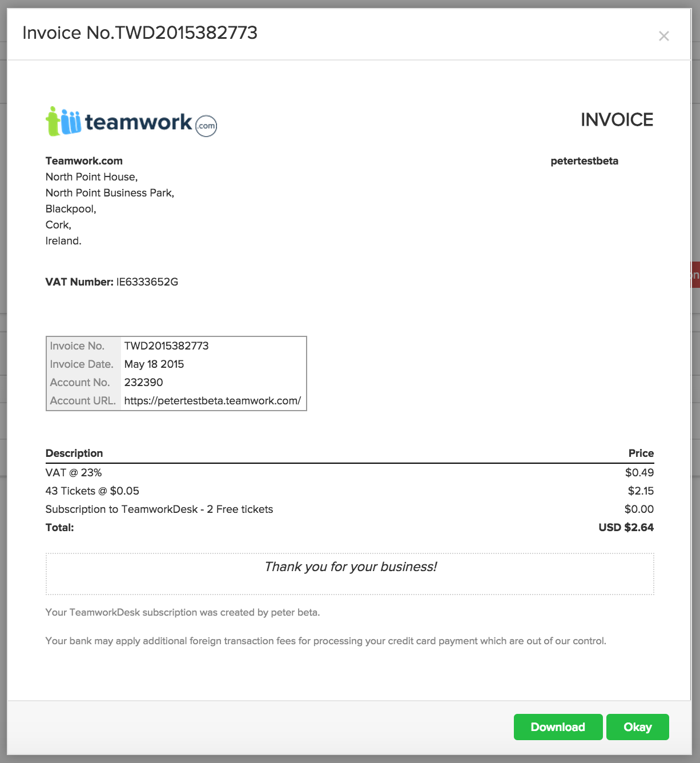Close the invoice dialog with X
Screen dimensions: 700x763
(x=663, y=36)
